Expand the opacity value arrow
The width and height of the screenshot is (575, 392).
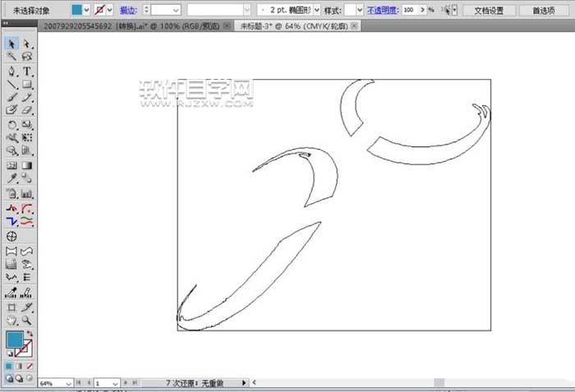pos(422,11)
